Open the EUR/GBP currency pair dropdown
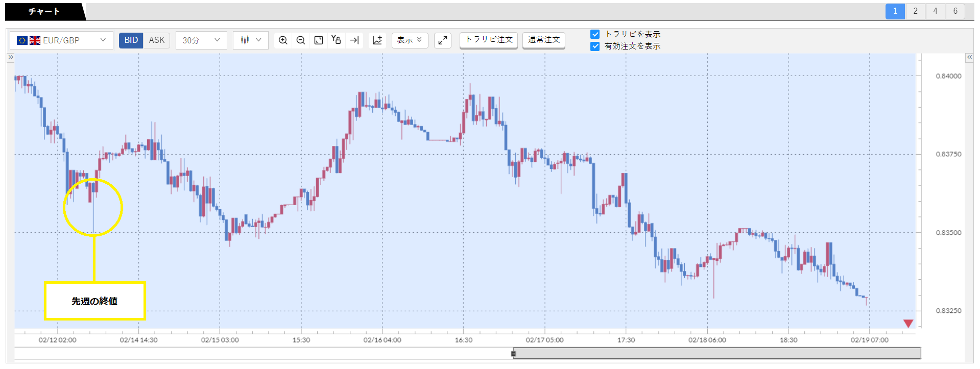This screenshot has height=369, width=980. tap(61, 40)
